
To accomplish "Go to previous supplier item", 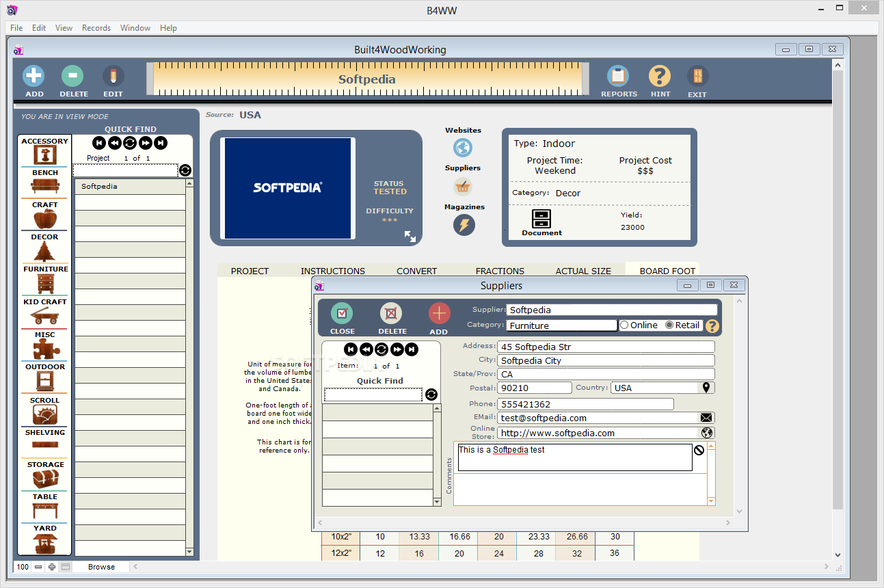I will click(x=366, y=349).
